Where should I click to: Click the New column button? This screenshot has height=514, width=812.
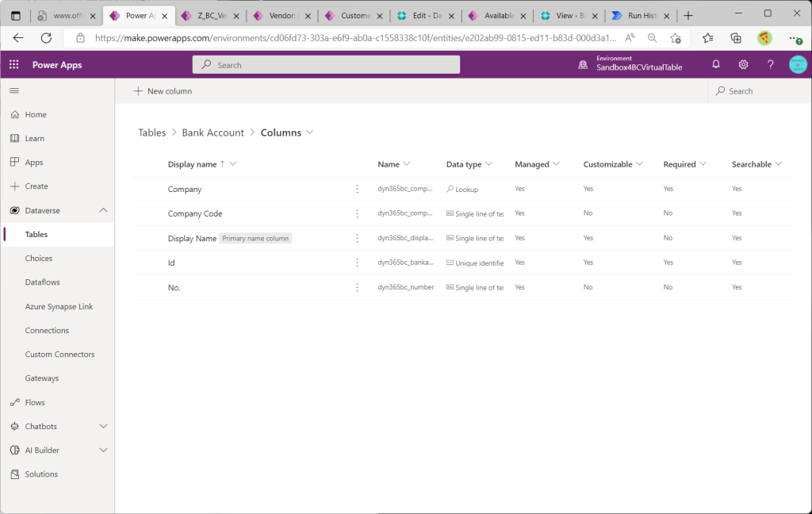click(x=163, y=90)
